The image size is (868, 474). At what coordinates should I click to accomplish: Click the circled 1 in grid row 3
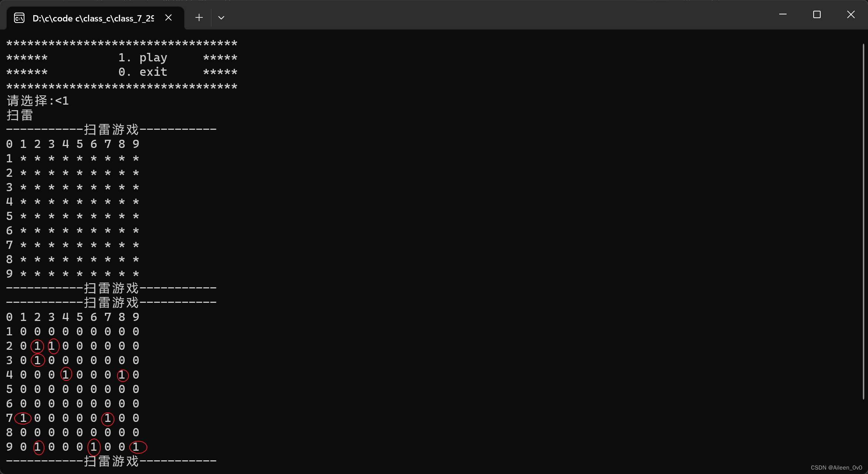37,360
